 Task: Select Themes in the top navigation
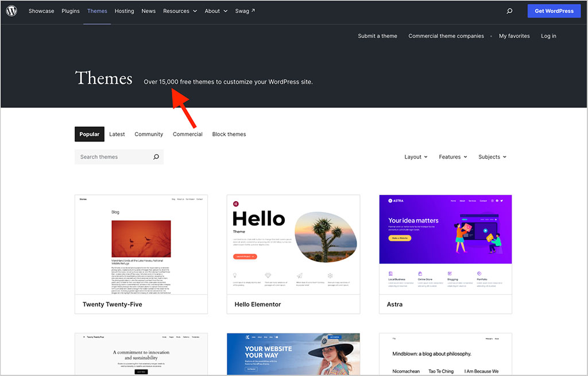click(x=97, y=11)
